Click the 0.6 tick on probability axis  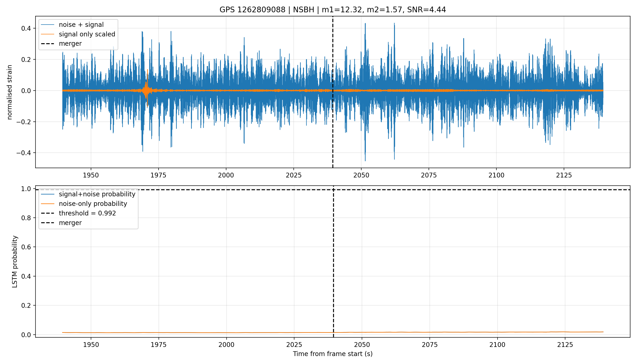(x=26, y=247)
